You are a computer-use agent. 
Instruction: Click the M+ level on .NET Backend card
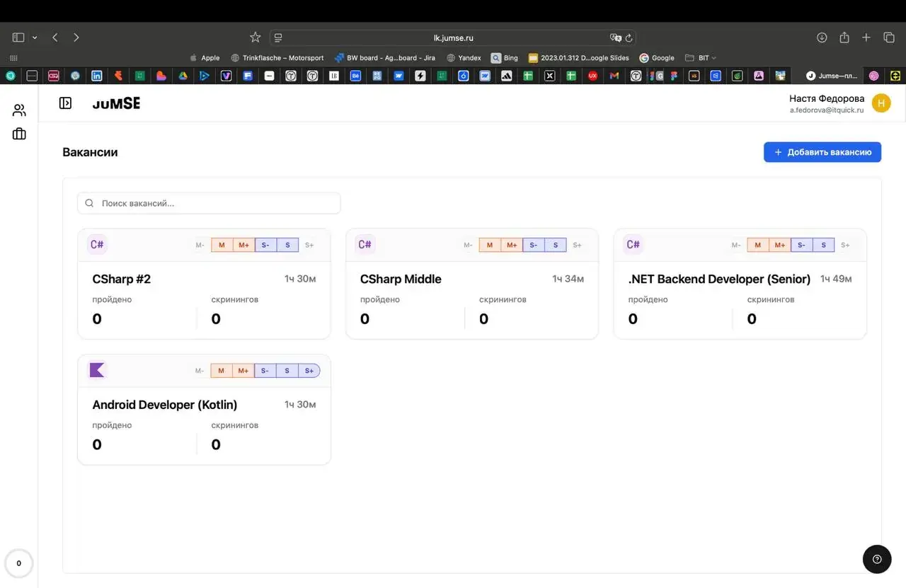pos(779,246)
